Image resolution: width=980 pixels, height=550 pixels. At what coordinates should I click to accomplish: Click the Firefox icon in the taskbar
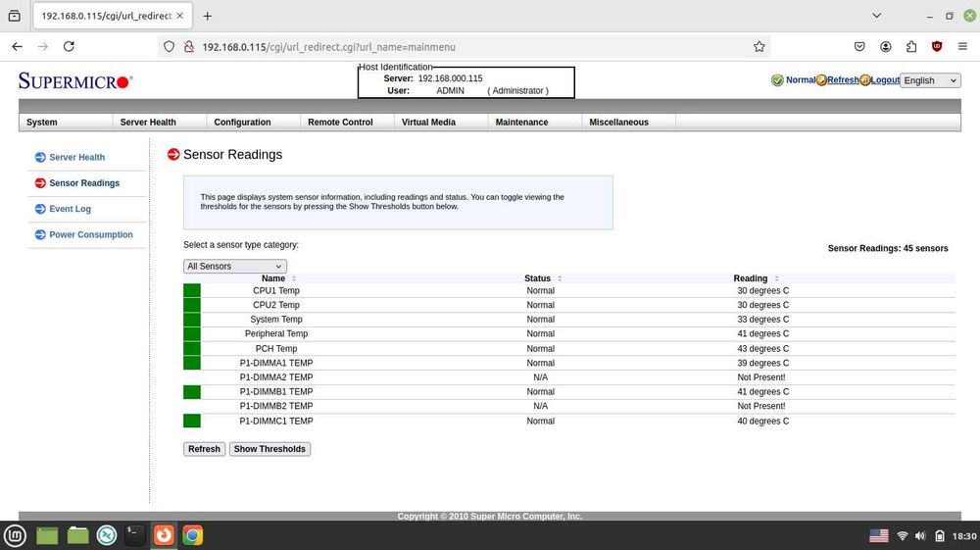pos(164,535)
